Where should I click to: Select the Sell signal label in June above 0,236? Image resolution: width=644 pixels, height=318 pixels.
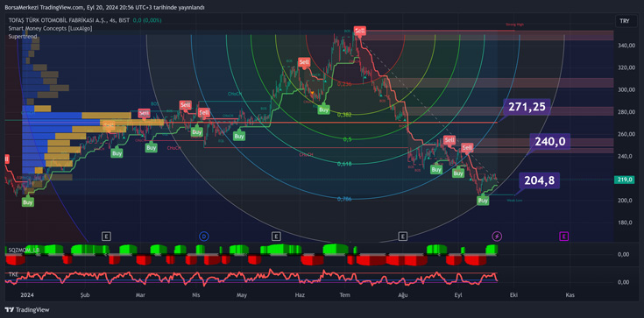pos(304,62)
